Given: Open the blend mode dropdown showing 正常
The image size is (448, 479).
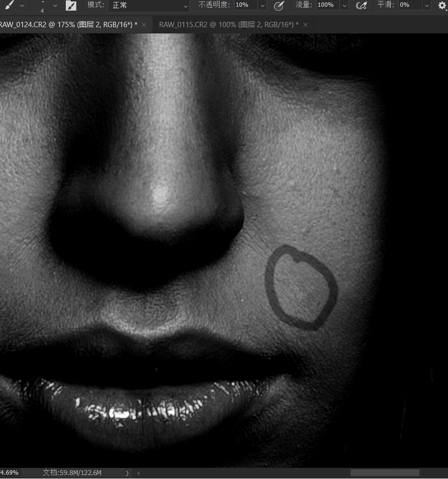Looking at the screenshot, I should pyautogui.click(x=149, y=5).
